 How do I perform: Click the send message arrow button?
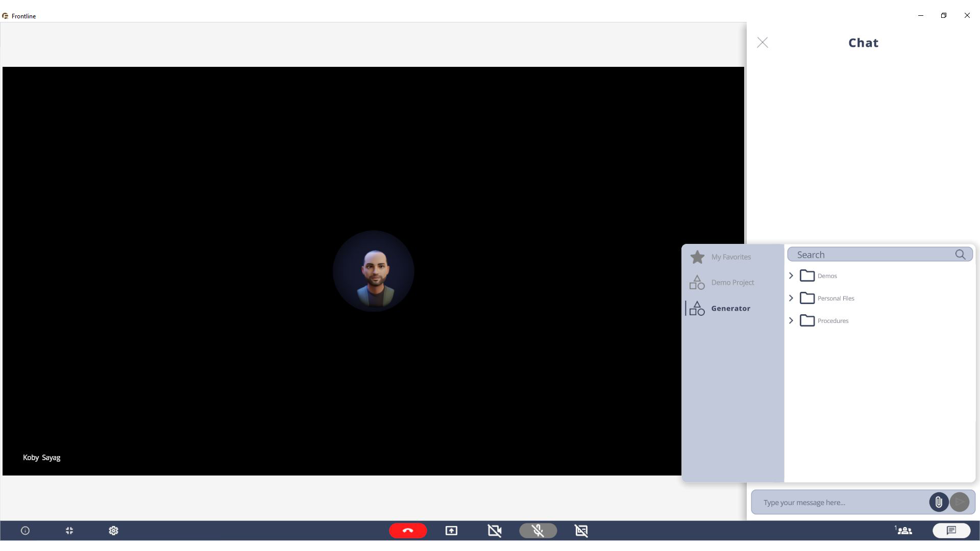tap(960, 502)
